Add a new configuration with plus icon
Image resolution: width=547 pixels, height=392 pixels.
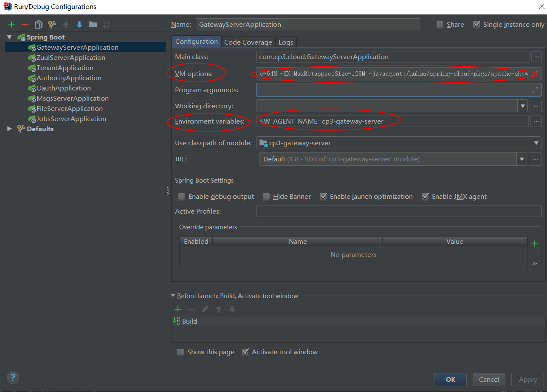11,25
